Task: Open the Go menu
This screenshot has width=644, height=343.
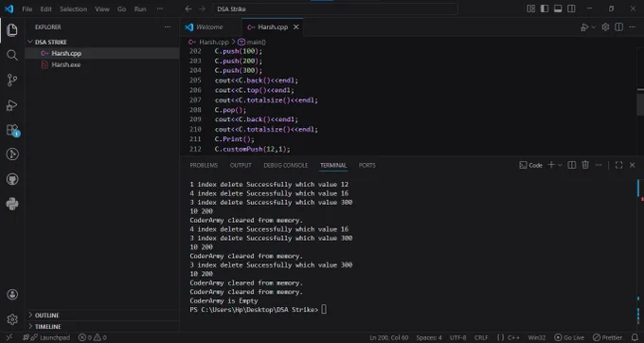Action: 121,9
